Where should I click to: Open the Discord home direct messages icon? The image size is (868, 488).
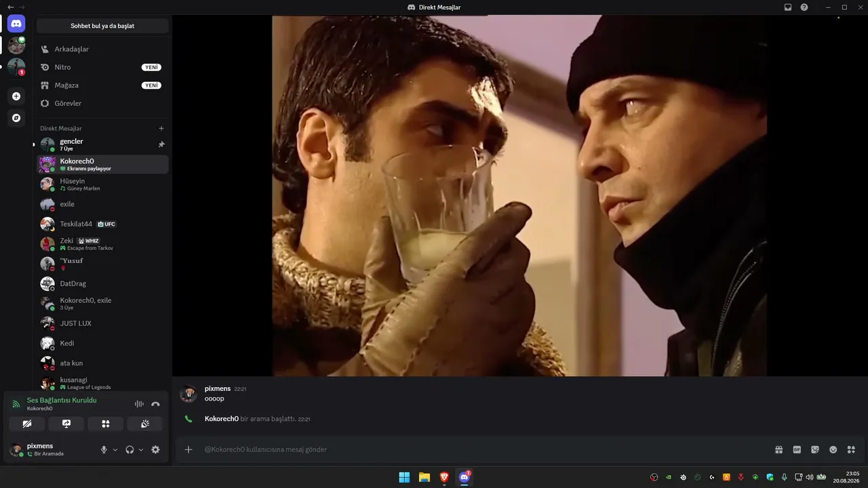coord(16,24)
